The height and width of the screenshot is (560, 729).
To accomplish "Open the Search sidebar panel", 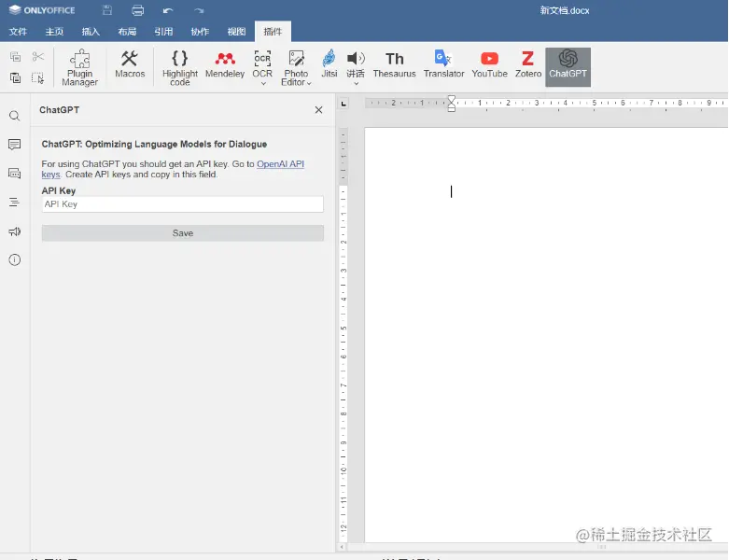I will pyautogui.click(x=15, y=116).
